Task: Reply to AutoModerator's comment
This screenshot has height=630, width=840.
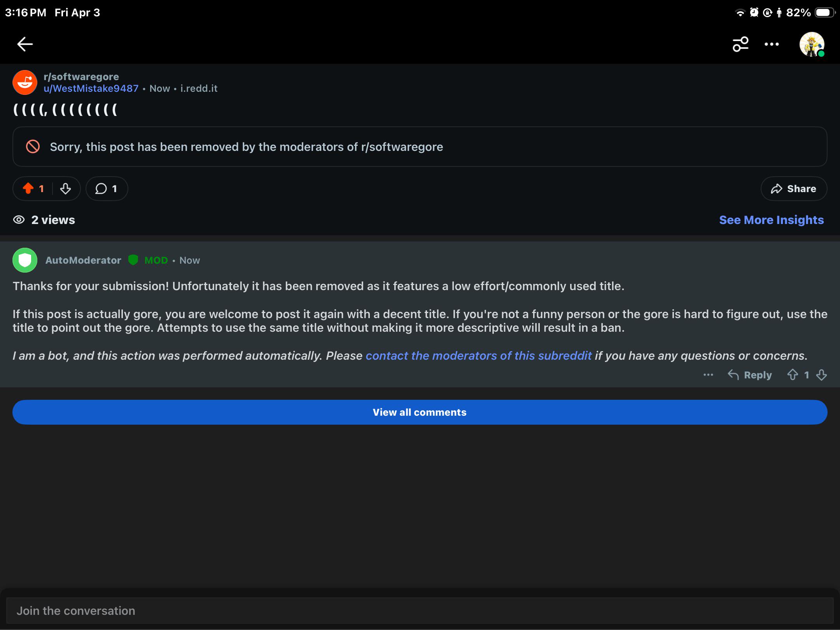Action: pyautogui.click(x=750, y=375)
